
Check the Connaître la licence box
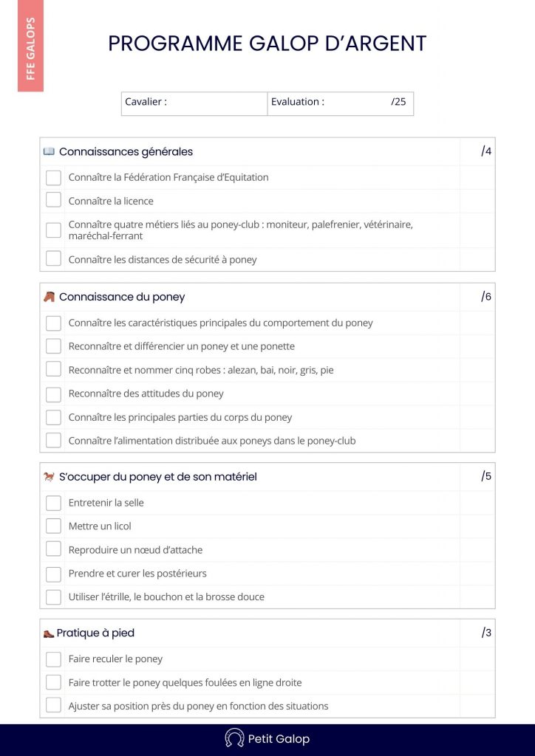(53, 200)
